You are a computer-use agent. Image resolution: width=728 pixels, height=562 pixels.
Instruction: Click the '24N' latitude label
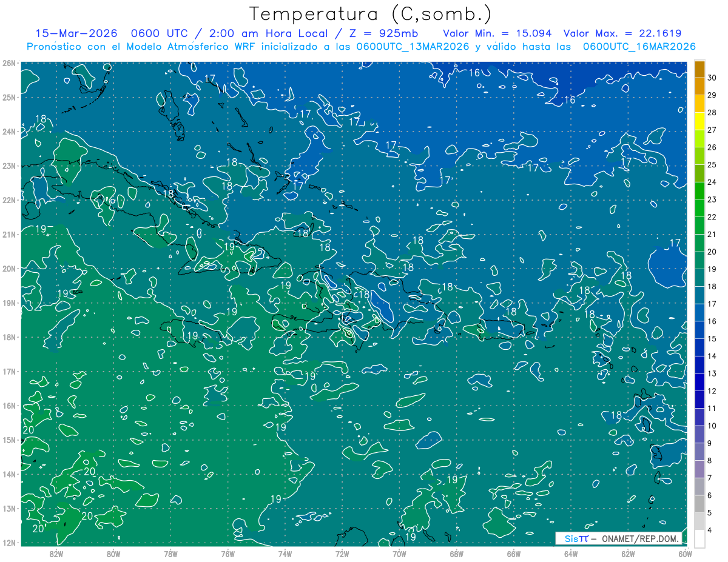[x=9, y=132]
